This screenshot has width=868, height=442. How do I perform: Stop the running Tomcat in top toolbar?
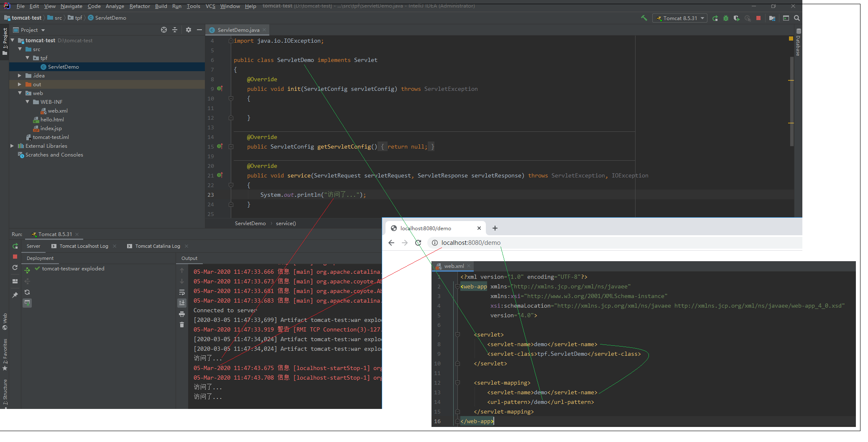click(x=758, y=18)
